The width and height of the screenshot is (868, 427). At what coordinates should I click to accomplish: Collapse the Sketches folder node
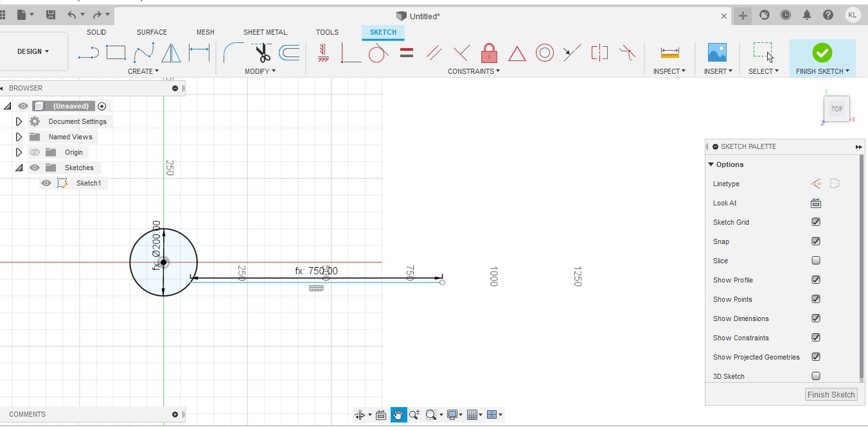click(19, 168)
